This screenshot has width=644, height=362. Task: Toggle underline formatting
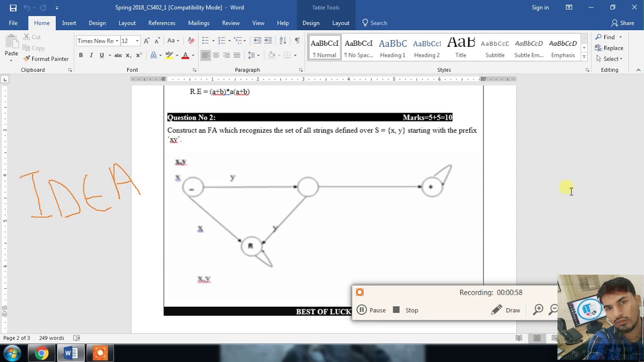(102, 55)
